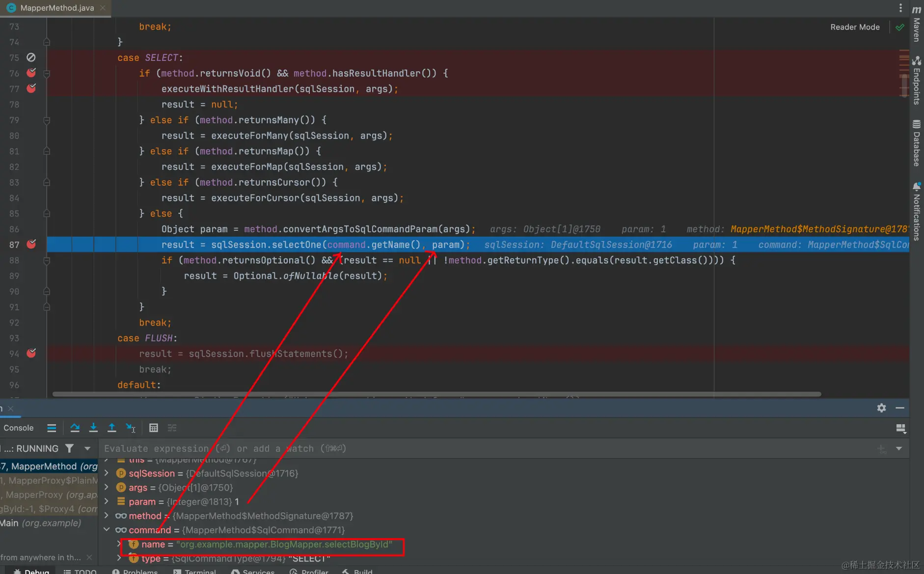Click the Step Out debugger icon
The image size is (924, 574).
112,428
